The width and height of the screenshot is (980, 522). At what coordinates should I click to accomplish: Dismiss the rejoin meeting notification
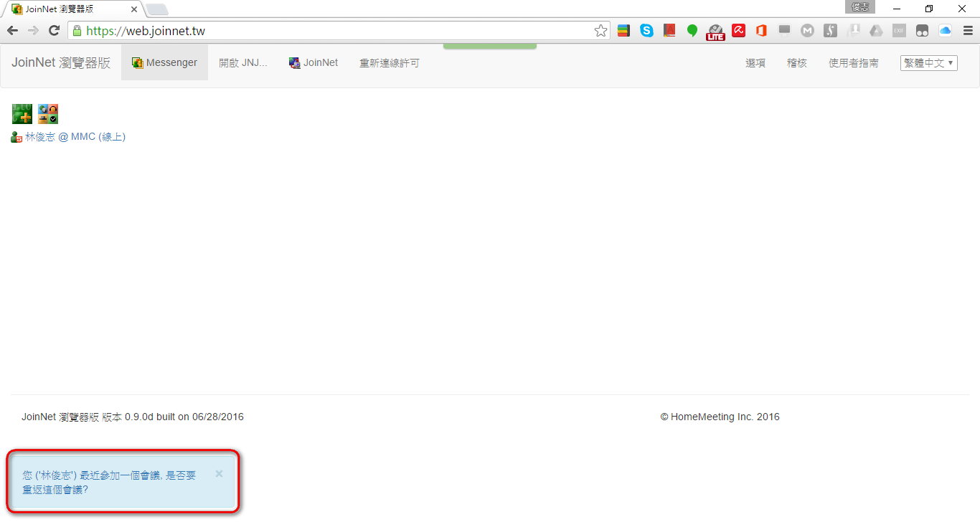click(219, 473)
